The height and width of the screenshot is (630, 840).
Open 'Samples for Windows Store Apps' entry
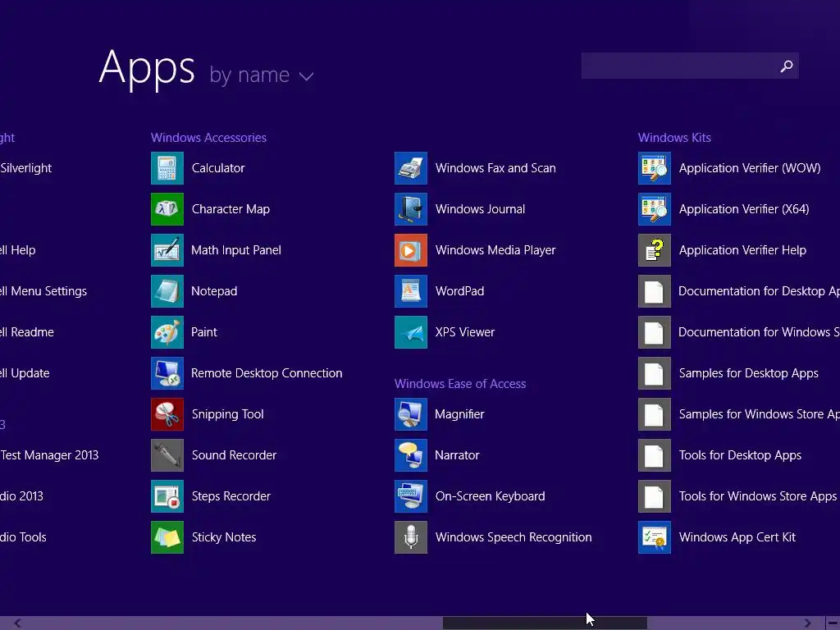(739, 414)
